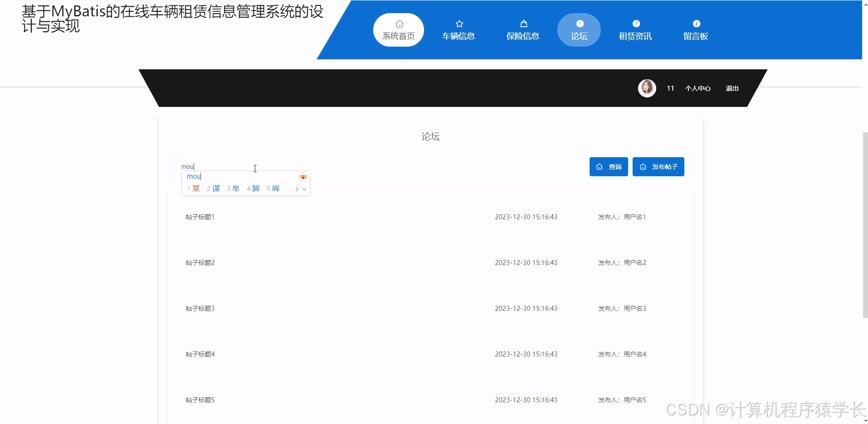Click the star icon above 车辆信息
Viewport: 868px width, 424px height.
click(459, 24)
